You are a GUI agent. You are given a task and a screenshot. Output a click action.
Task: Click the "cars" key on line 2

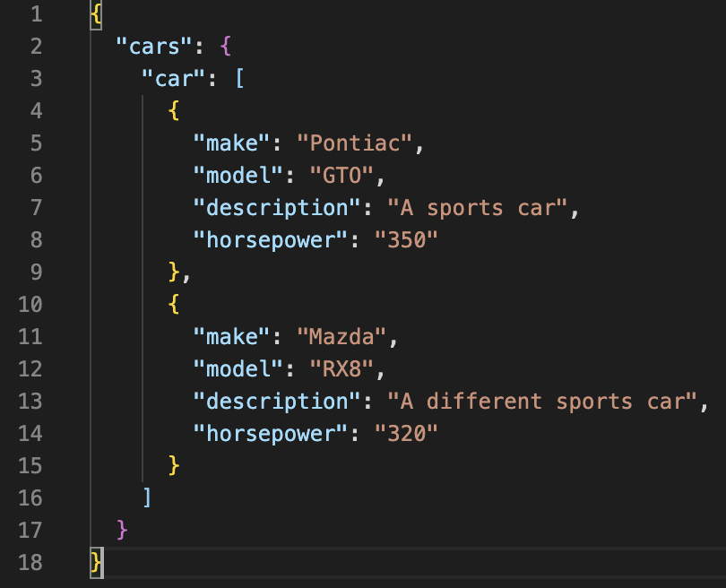154,47
